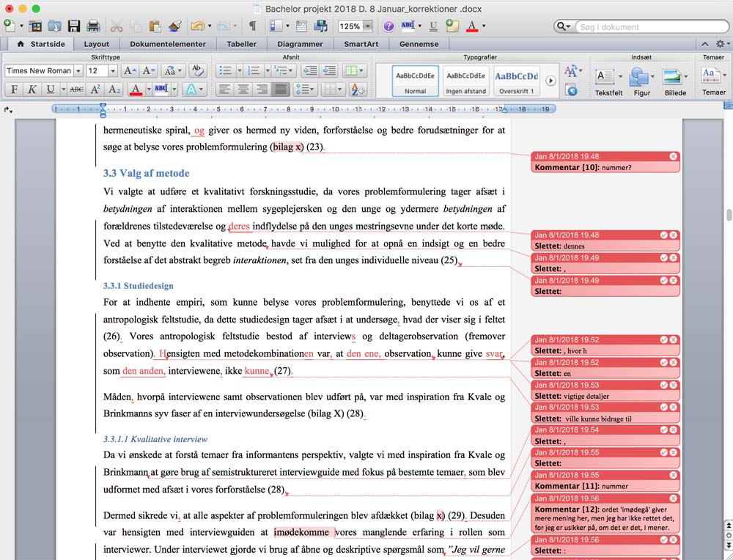Click in the Søg i dokument search field
Image resolution: width=733 pixels, height=560 pixels.
[x=652, y=26]
